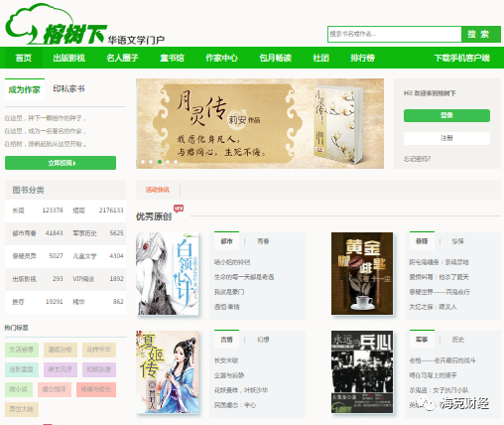504x425 pixels.
Task: Select the first carousel dot on banner
Action: 143,162
